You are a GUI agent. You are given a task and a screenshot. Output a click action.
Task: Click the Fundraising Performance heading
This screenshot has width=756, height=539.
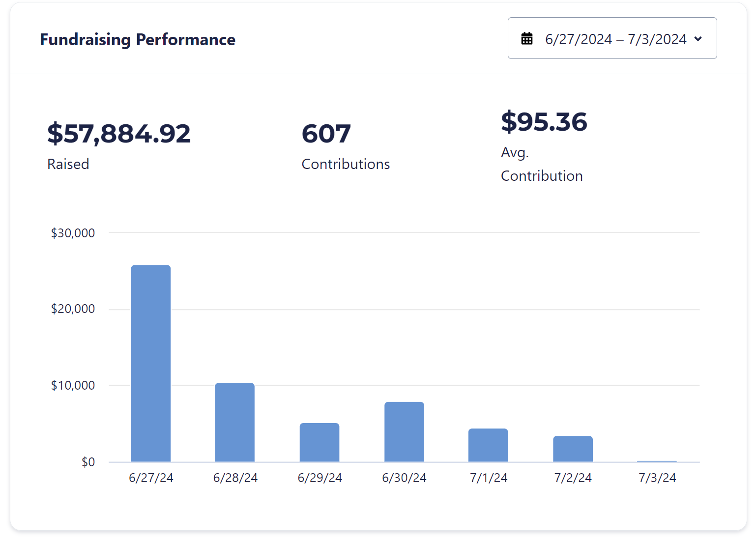pyautogui.click(x=138, y=39)
